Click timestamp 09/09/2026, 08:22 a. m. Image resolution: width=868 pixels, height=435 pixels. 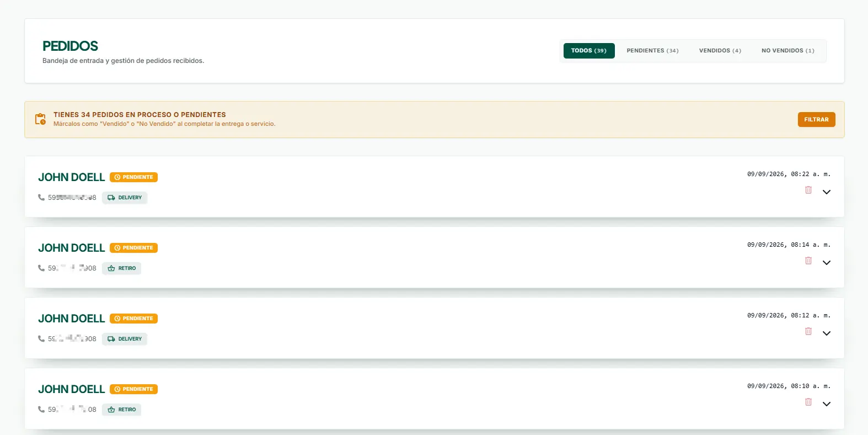[x=789, y=174]
